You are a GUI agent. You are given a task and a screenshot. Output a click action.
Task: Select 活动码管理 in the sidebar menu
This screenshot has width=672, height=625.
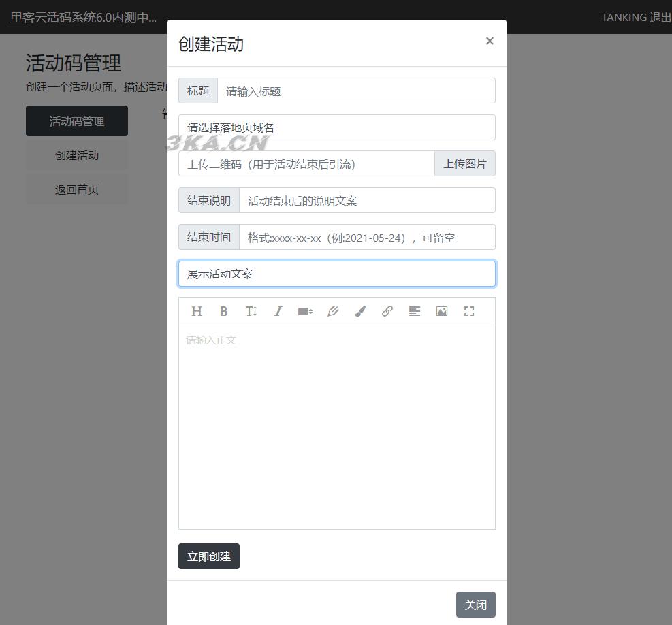(77, 121)
